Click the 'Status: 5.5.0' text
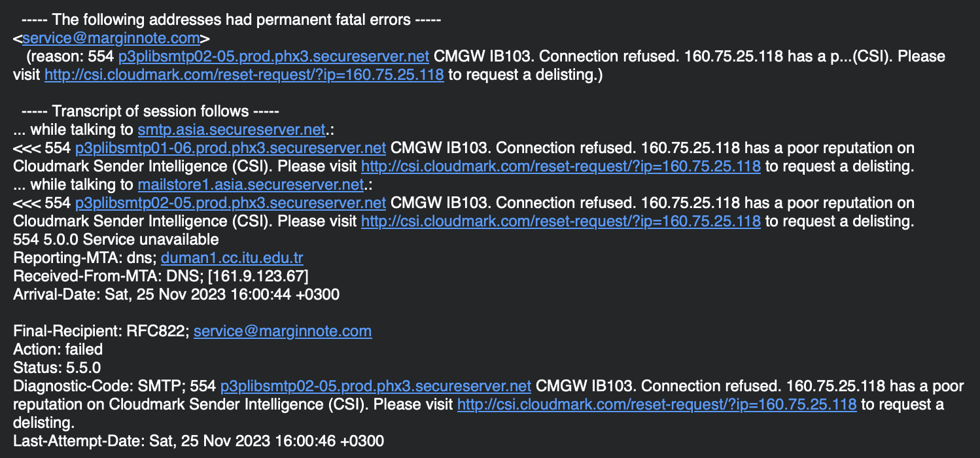This screenshot has width=980, height=458. pos(57,368)
